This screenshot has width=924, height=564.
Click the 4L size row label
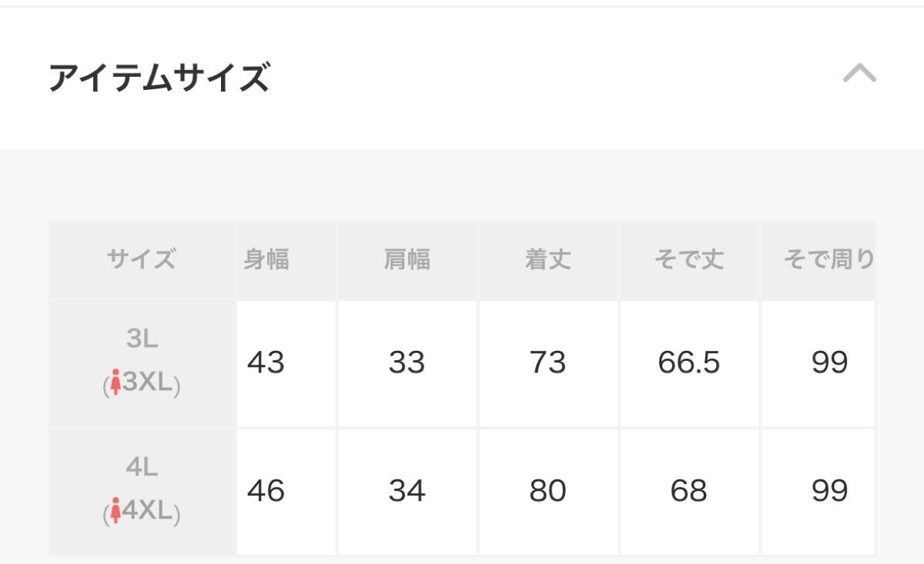click(142, 468)
